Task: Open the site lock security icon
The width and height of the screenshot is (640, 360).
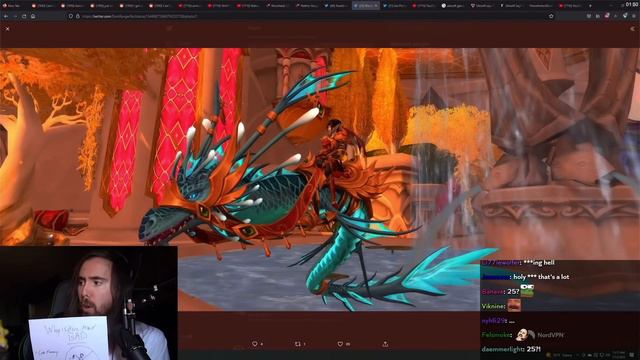Action: tap(78, 16)
